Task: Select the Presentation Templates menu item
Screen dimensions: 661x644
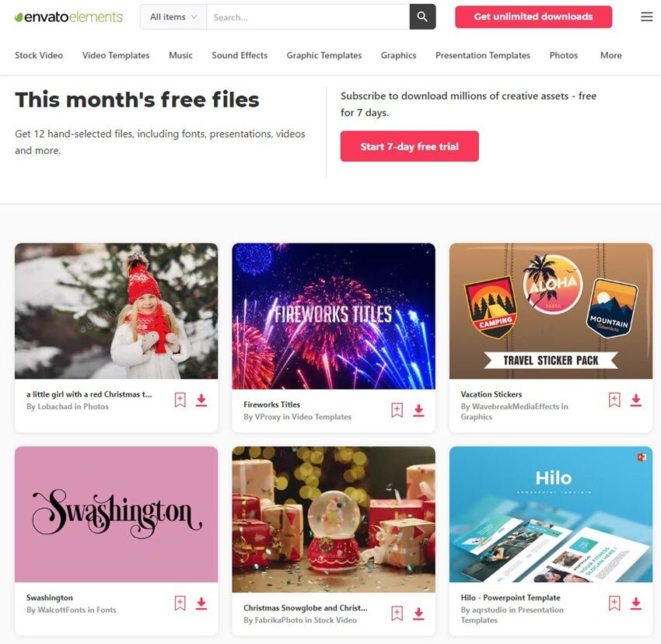Action: (483, 55)
